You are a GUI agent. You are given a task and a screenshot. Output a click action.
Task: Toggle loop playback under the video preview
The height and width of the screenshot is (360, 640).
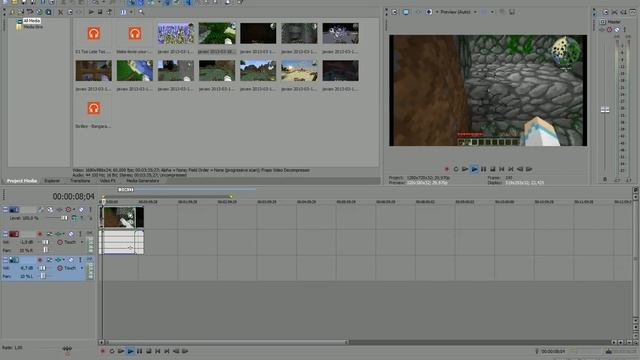coord(456,169)
